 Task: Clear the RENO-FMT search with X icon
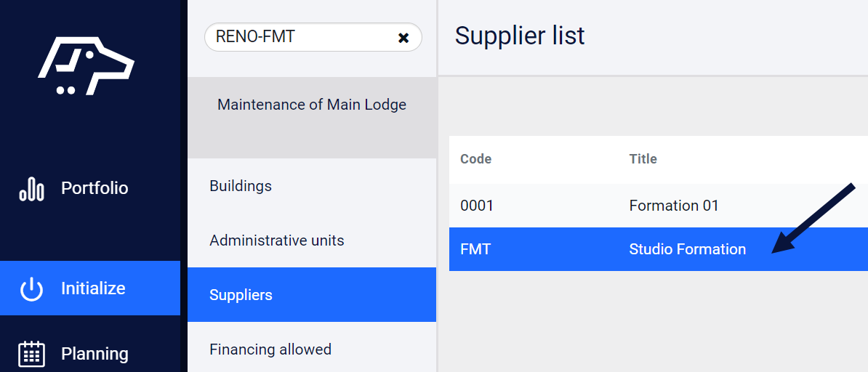(x=403, y=38)
